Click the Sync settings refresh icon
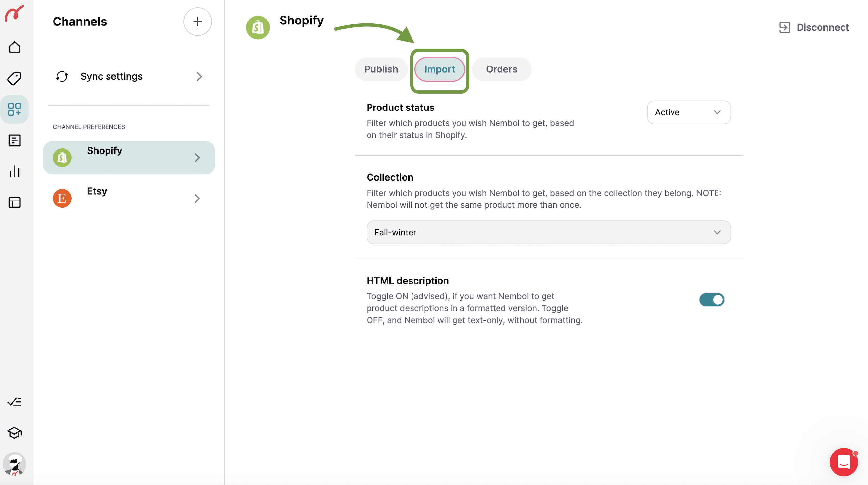The image size is (868, 485). click(x=62, y=76)
